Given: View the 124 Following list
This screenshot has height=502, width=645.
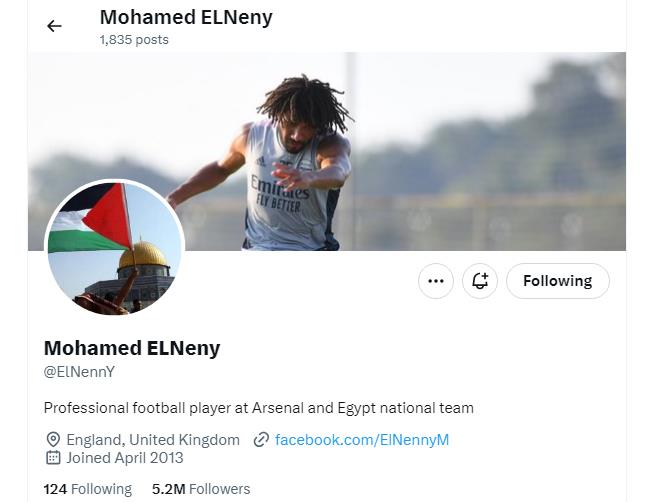Looking at the screenshot, I should [x=88, y=489].
